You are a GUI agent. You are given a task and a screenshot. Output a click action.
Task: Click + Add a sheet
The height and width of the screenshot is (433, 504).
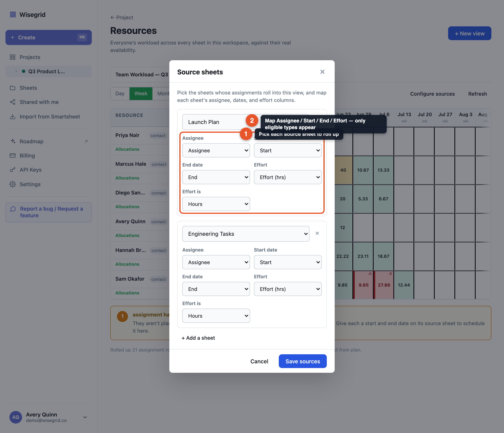[x=198, y=338]
